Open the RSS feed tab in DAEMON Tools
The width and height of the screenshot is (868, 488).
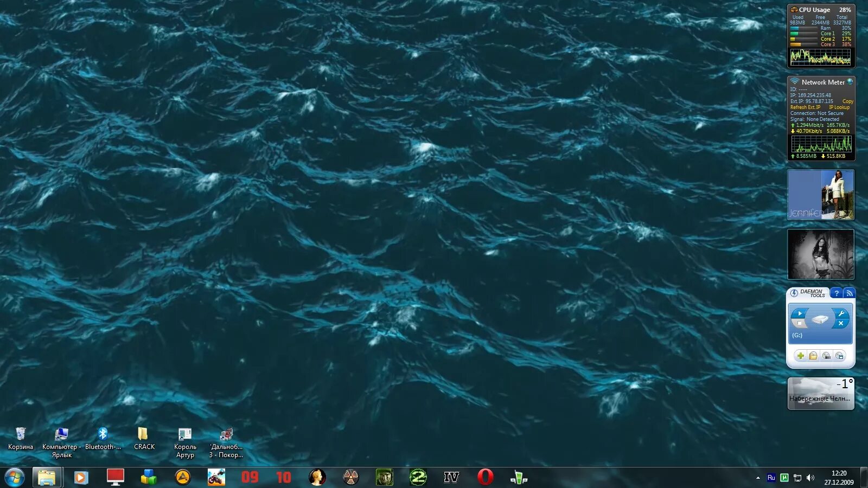click(849, 293)
